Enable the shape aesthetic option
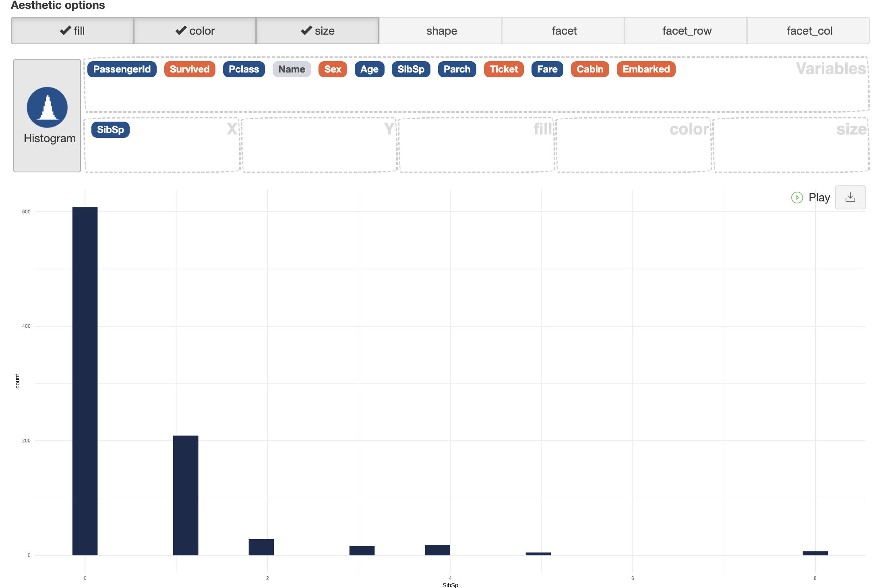Image resolution: width=877 pixels, height=588 pixels. [441, 31]
